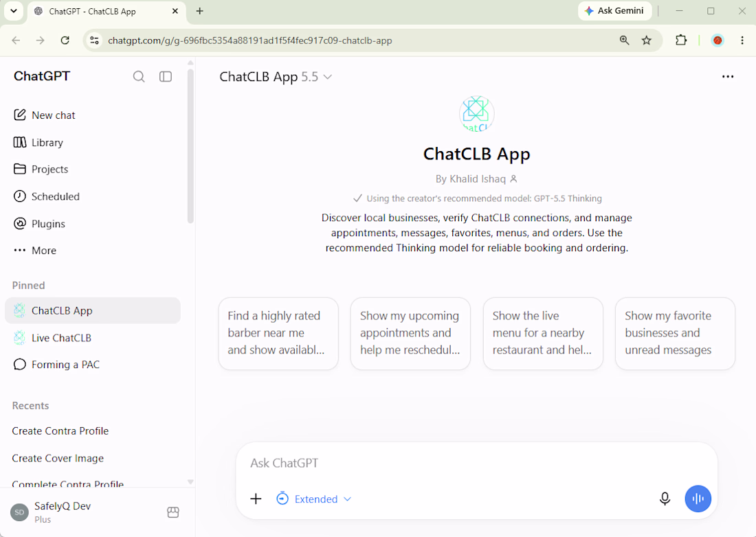
Task: Open a new browser tab with plus
Action: point(199,11)
